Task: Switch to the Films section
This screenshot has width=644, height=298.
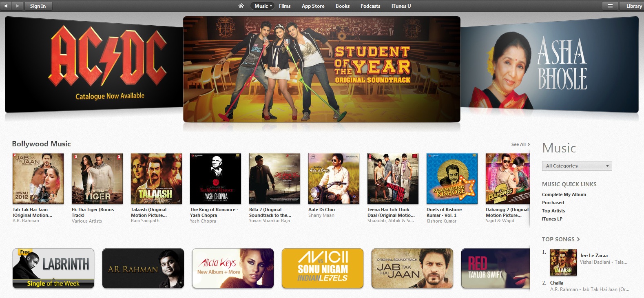Action: 285,6
